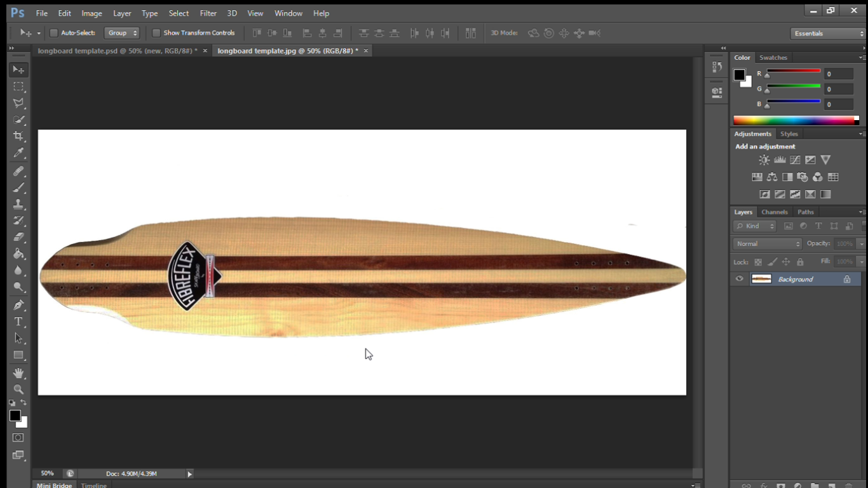Click the Mini Bridge button
Viewport: 868px width, 488px height.
(54, 485)
